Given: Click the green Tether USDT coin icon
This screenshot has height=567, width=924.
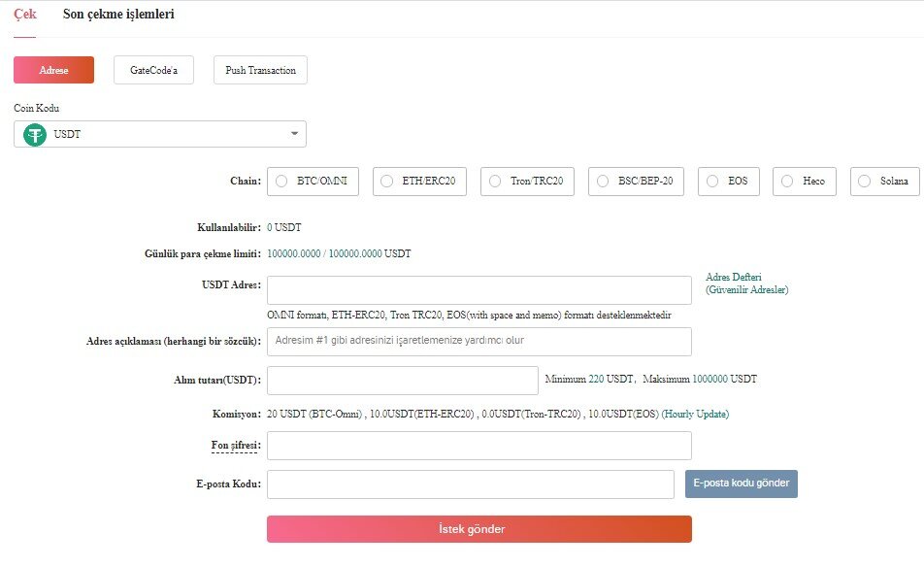Looking at the screenshot, I should coord(35,134).
